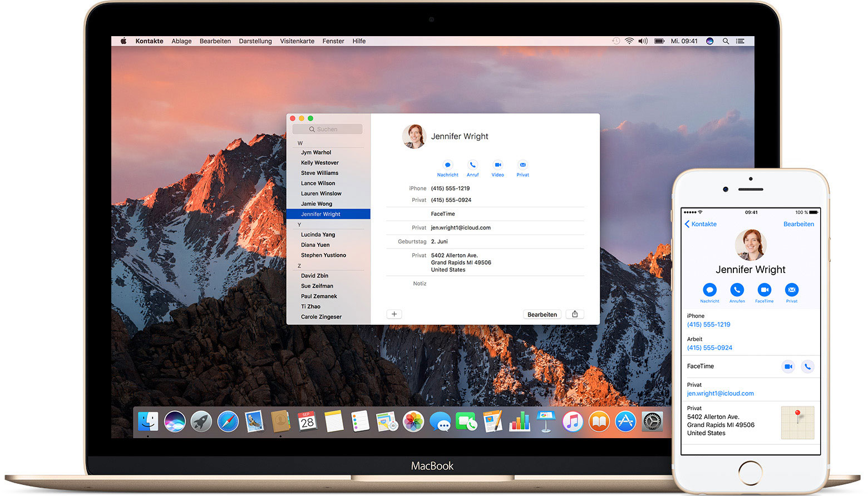Screen dimensions: 868x496
Task: Click the Bearbeiten button on the contact card
Action: 541,314
